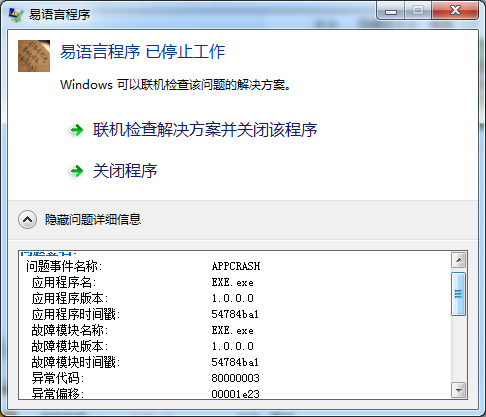Click 54784ba1 beside 应用程序时间戳
486x417 pixels.
point(235,314)
